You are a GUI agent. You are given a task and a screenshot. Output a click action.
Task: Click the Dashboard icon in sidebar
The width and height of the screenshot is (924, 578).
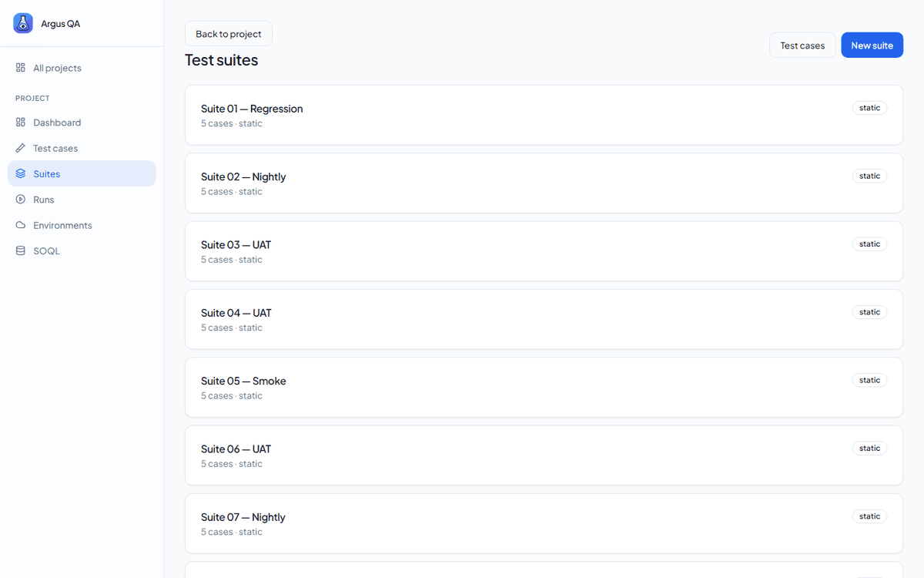tap(21, 123)
